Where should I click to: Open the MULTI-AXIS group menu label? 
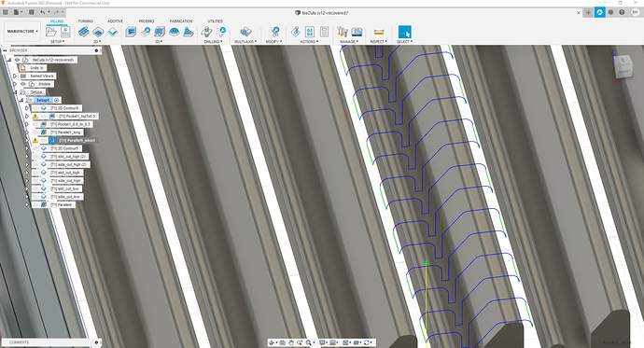[245, 41]
